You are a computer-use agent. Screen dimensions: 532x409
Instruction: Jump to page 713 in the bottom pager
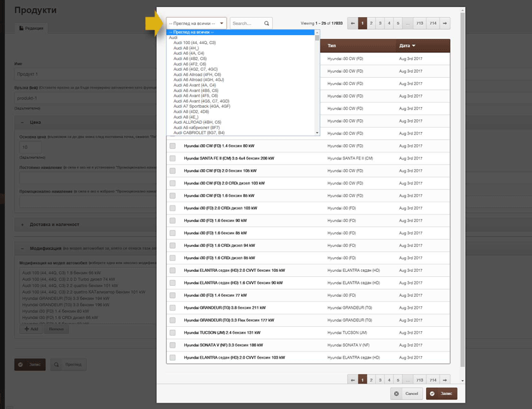(x=420, y=380)
